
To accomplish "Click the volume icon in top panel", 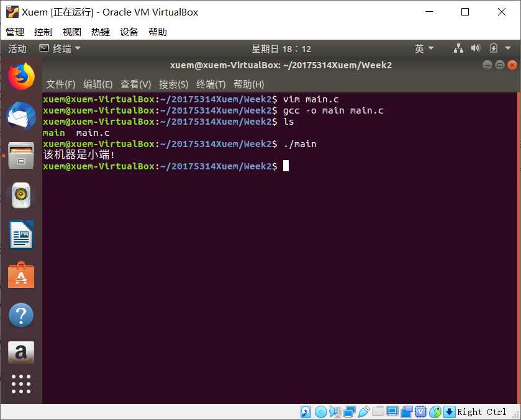I will tap(476, 48).
